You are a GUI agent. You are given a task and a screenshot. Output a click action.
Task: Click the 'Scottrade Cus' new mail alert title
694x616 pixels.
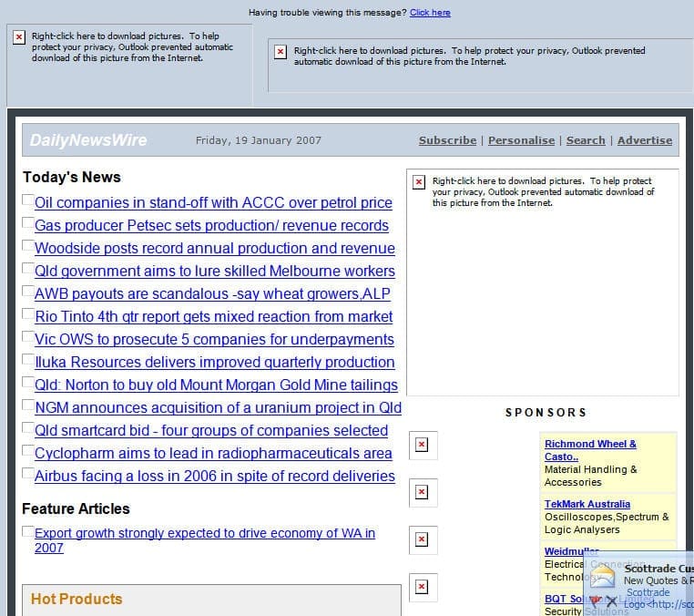[658, 569]
